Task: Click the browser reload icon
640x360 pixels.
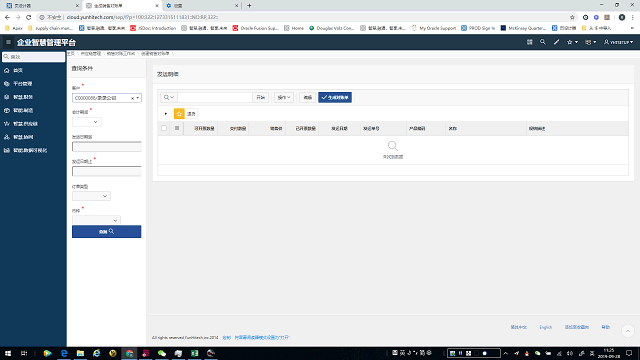Action: click(29, 17)
